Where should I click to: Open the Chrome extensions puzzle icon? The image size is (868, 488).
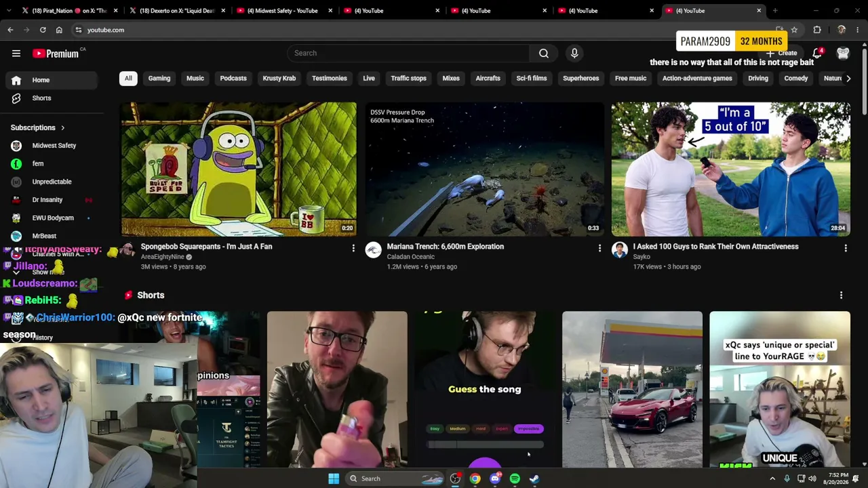coord(817,30)
